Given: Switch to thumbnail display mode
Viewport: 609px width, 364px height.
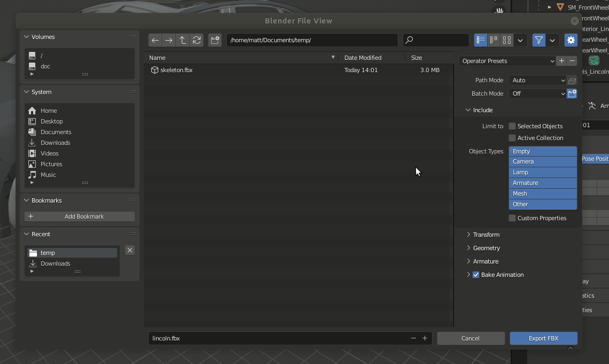Looking at the screenshot, I should 506,40.
